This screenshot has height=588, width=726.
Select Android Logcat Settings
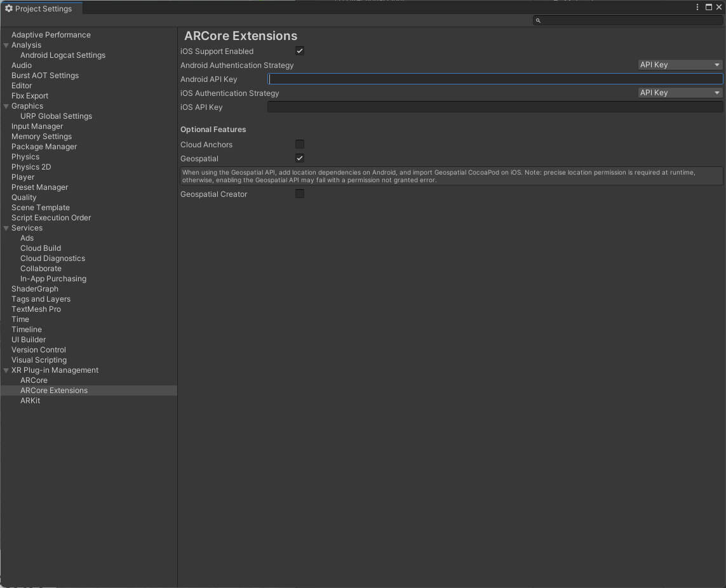pos(63,55)
